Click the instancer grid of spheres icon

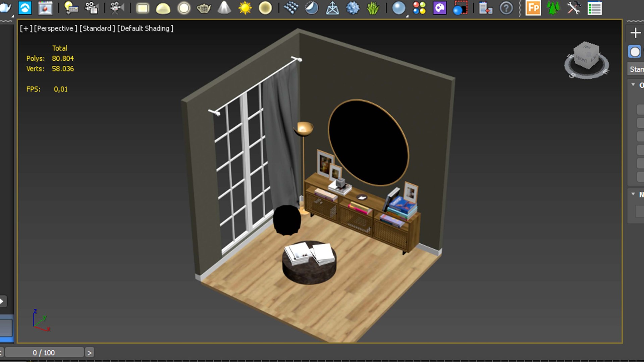click(291, 8)
